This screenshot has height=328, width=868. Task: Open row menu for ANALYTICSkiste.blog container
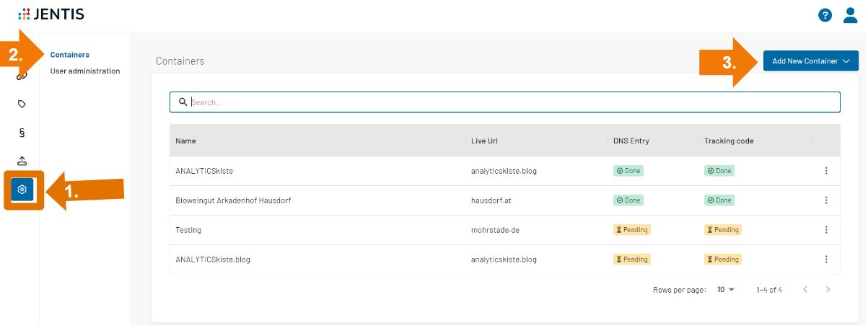(826, 260)
